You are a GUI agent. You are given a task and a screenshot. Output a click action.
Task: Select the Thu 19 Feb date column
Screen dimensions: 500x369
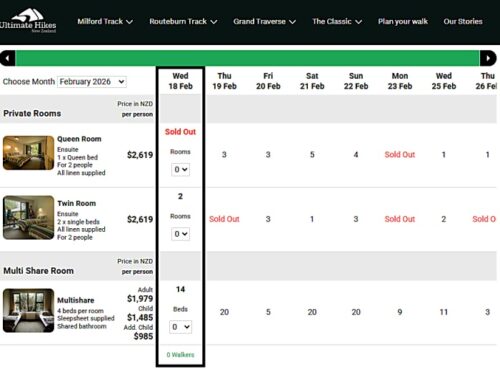[224, 81]
